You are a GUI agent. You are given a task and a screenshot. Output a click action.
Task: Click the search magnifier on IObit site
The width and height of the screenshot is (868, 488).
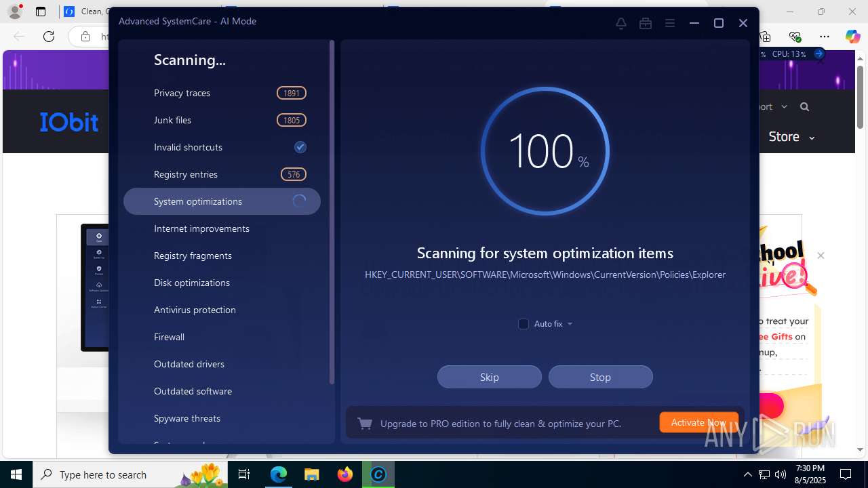click(x=804, y=106)
